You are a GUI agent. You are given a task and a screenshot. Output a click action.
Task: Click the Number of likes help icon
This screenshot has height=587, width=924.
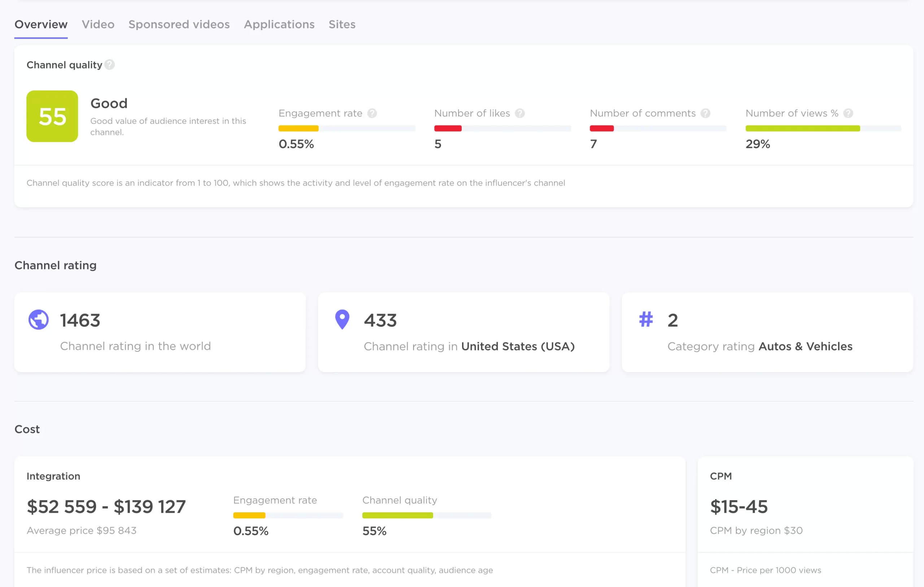click(x=519, y=114)
